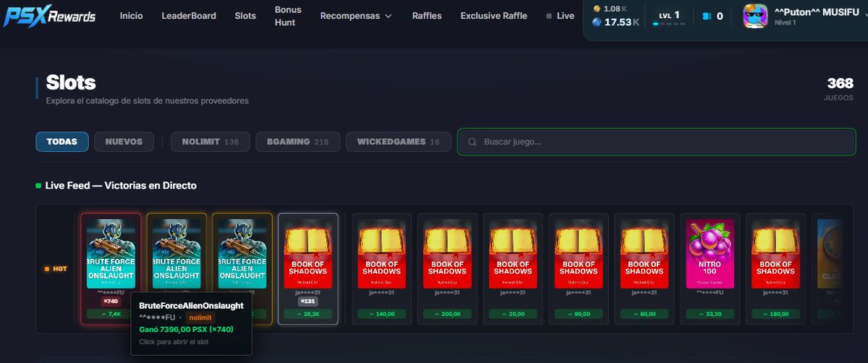868x363 pixels.
Task: Filter by NOLIMIT provider
Action: pos(210,142)
